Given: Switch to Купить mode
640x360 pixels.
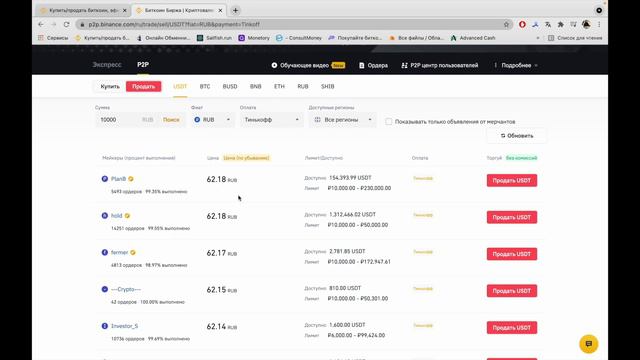Looking at the screenshot, I should click(110, 87).
